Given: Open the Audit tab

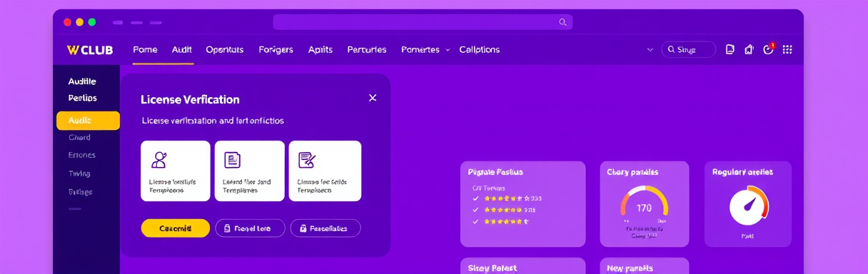Looking at the screenshot, I should coord(182,49).
